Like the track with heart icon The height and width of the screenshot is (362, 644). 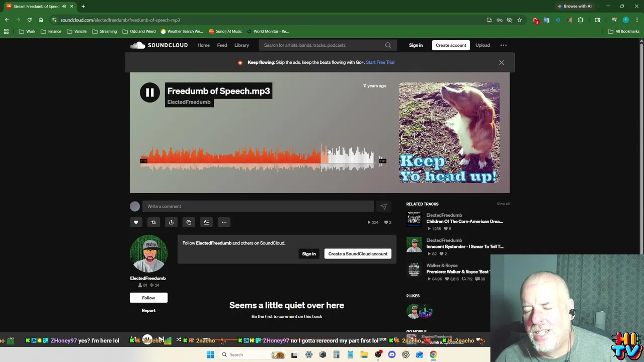pos(136,222)
